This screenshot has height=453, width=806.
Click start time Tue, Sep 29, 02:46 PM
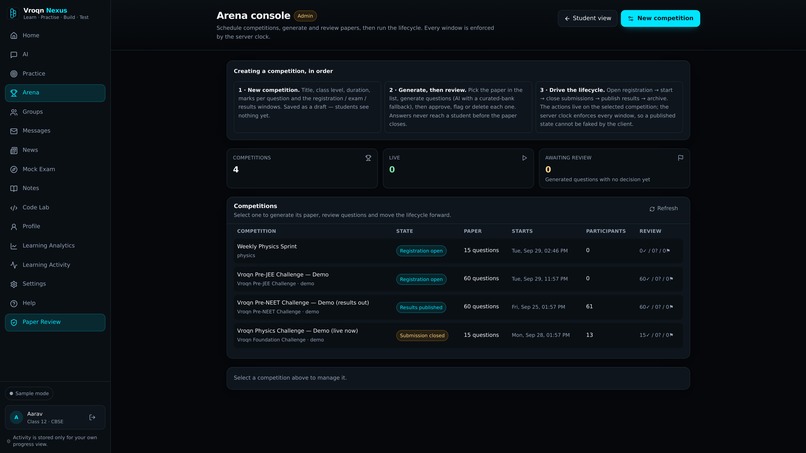click(x=540, y=251)
